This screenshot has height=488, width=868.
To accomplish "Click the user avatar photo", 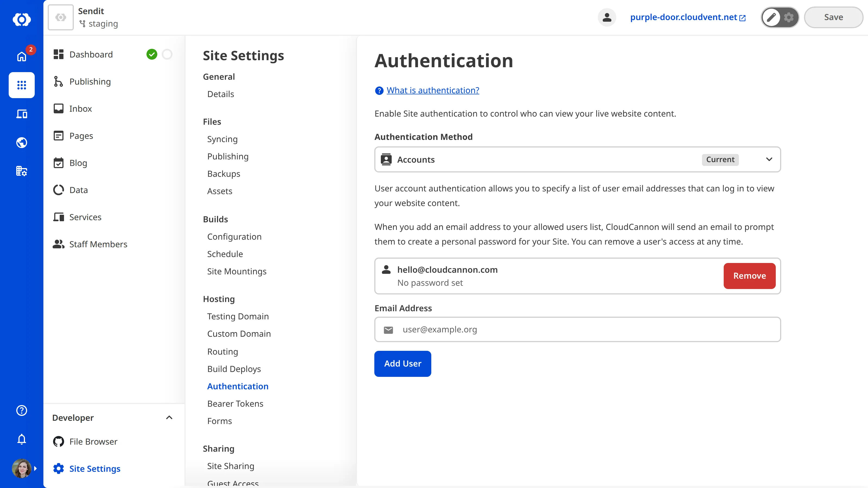I will click(x=22, y=468).
